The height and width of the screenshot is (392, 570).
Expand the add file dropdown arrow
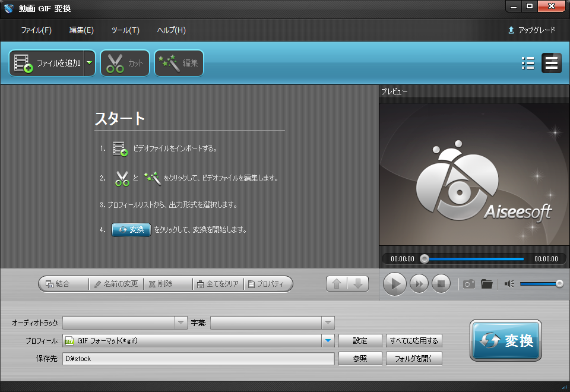89,62
